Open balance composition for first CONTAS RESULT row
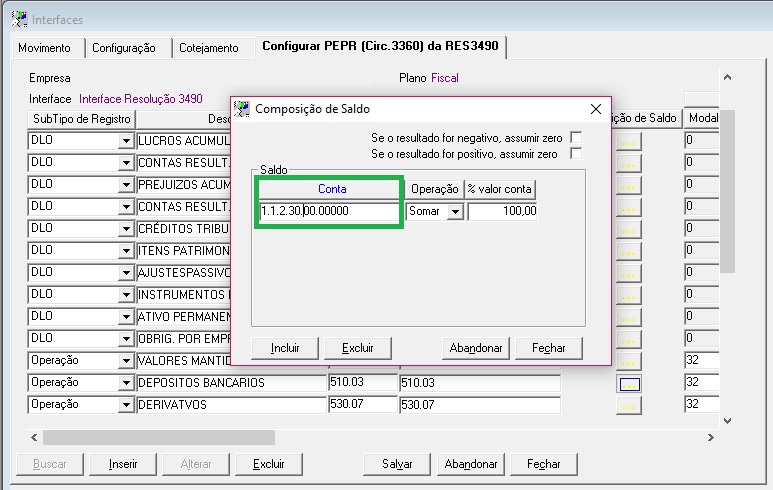Screen dimensions: 773x490 click(x=628, y=165)
